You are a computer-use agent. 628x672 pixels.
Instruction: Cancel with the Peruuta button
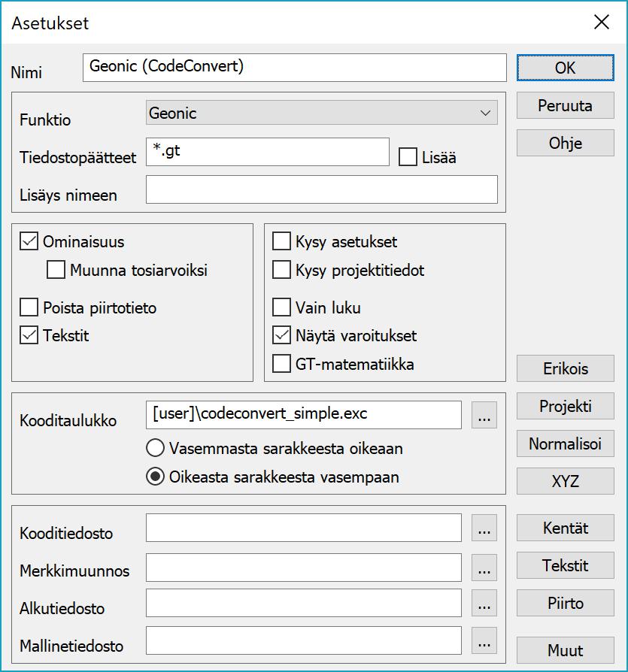pyautogui.click(x=565, y=105)
